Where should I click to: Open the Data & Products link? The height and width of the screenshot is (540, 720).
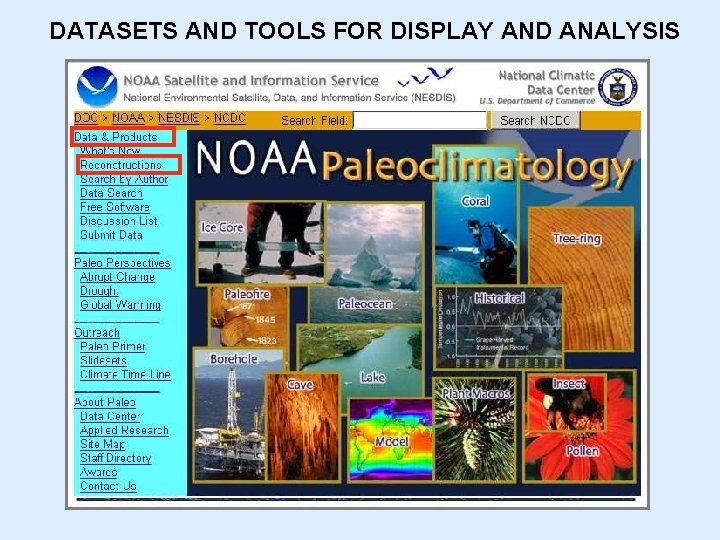pos(116,137)
